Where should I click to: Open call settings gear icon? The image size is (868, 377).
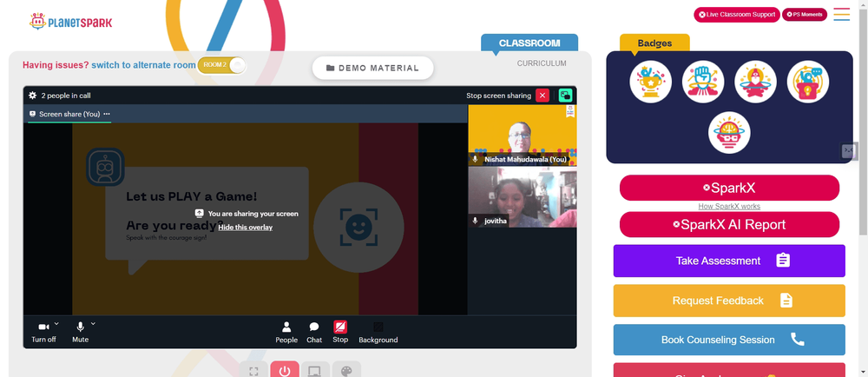point(33,96)
